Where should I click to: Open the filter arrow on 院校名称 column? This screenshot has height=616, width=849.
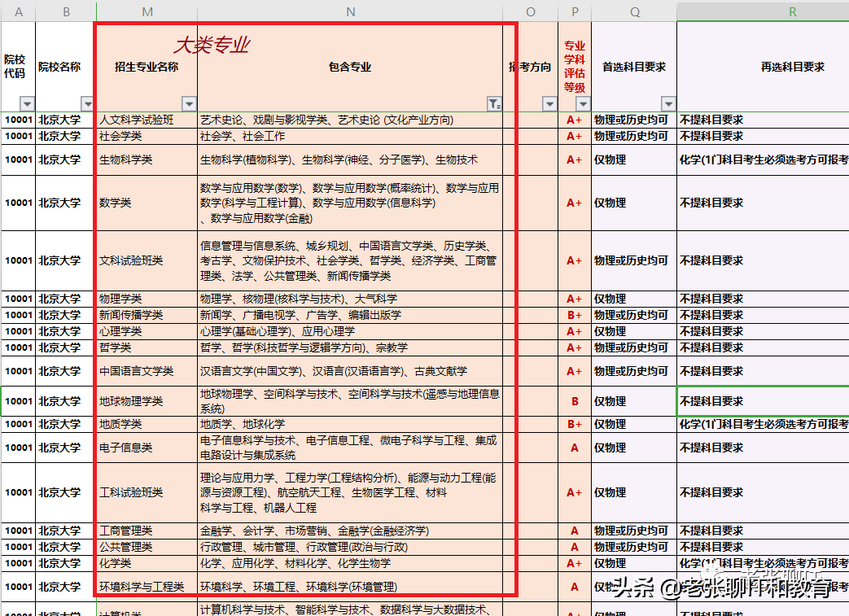coord(86,104)
